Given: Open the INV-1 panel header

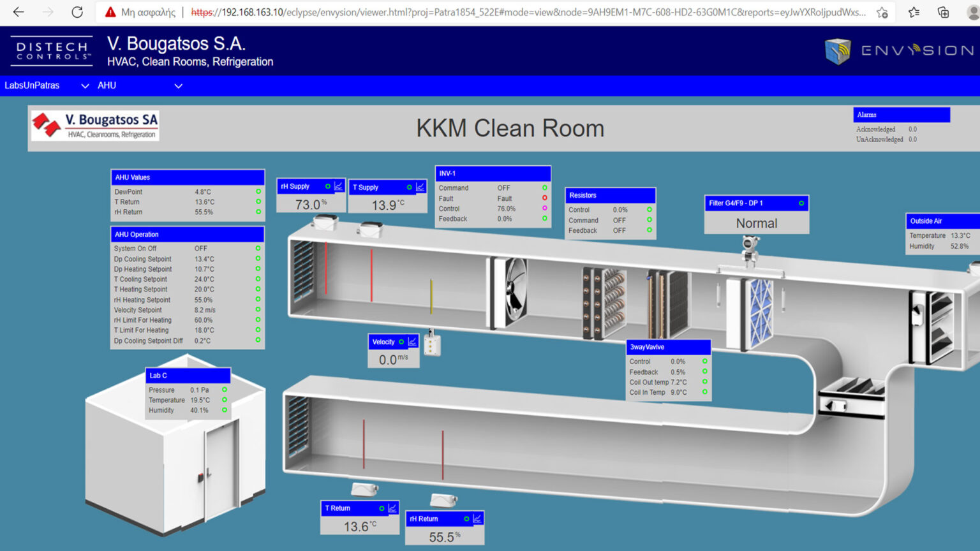Looking at the screenshot, I should 493,173.
